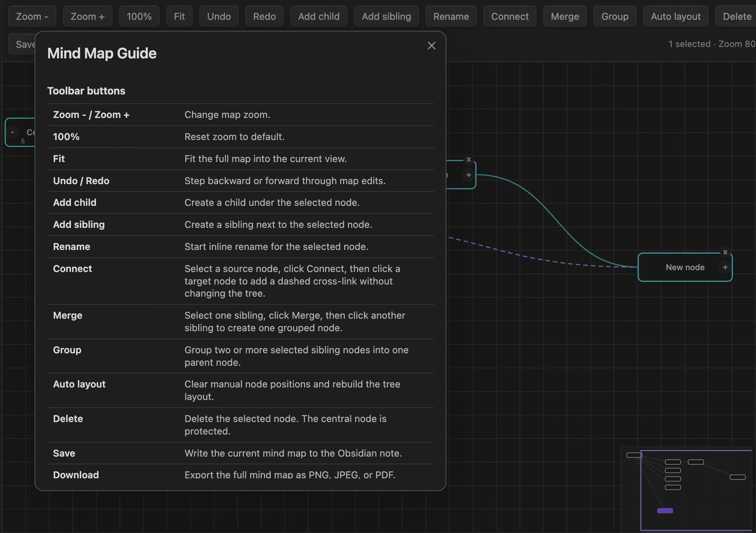Click 'Reset zoom to default.' description

coord(234,137)
